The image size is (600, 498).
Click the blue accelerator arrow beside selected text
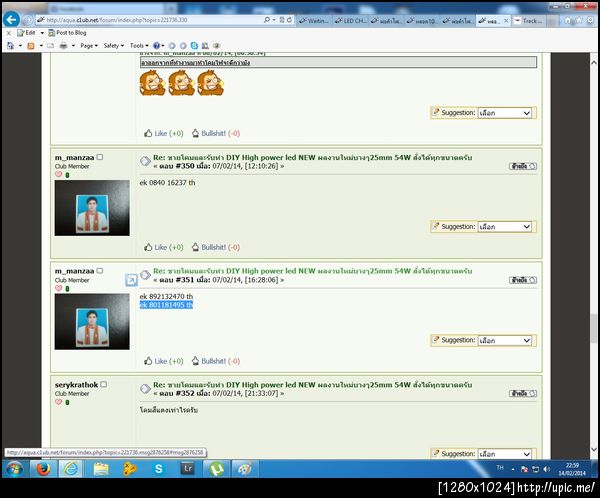coord(131,280)
